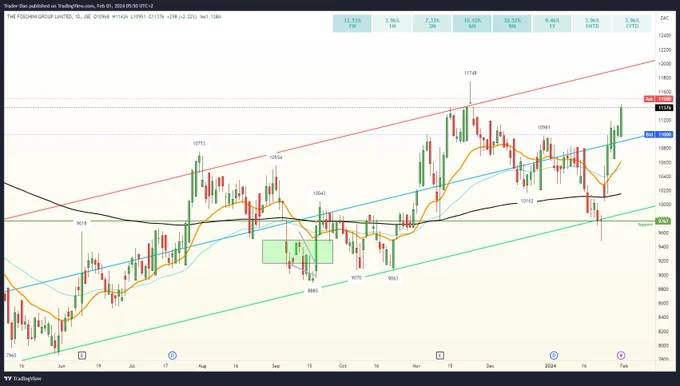Viewport: 680px width, 386px height.
Task: Click the 10981 price label
Action: click(x=544, y=128)
